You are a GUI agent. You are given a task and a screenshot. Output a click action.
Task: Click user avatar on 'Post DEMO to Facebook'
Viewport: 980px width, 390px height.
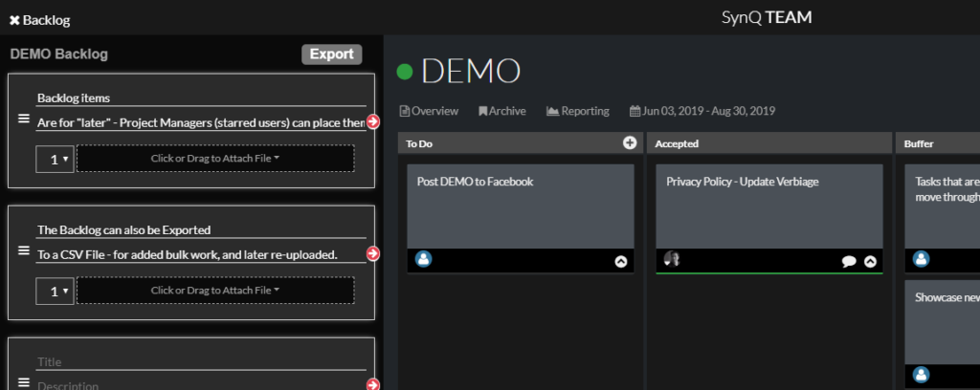click(x=424, y=259)
